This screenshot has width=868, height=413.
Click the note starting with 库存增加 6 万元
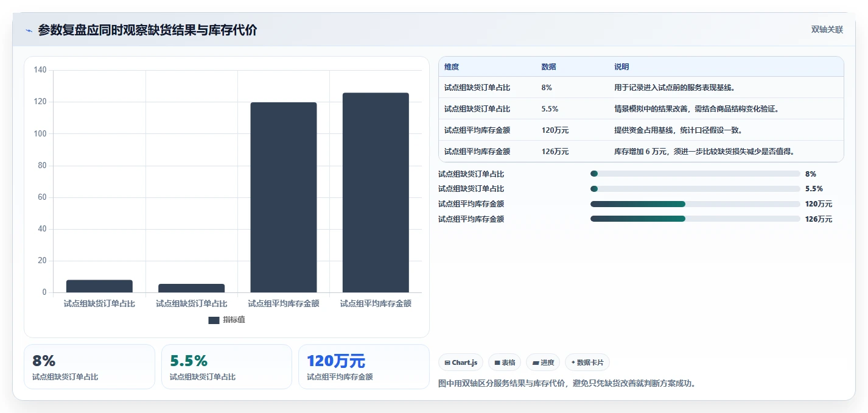704,152
